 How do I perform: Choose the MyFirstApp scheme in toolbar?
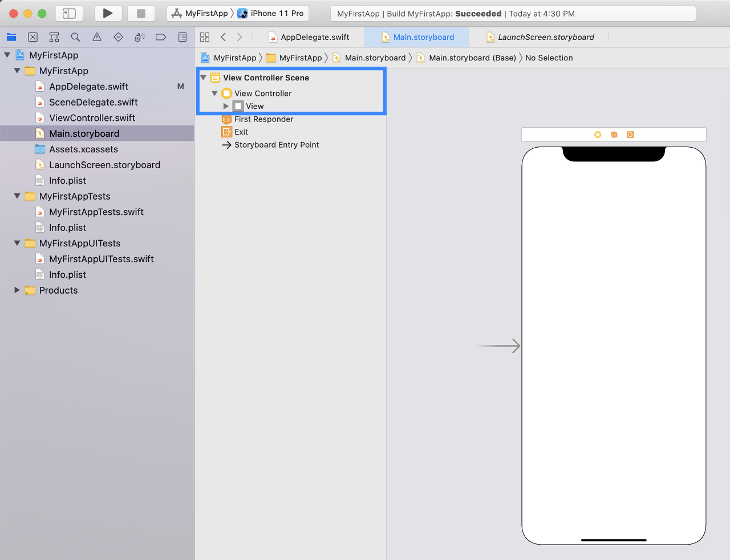point(200,13)
